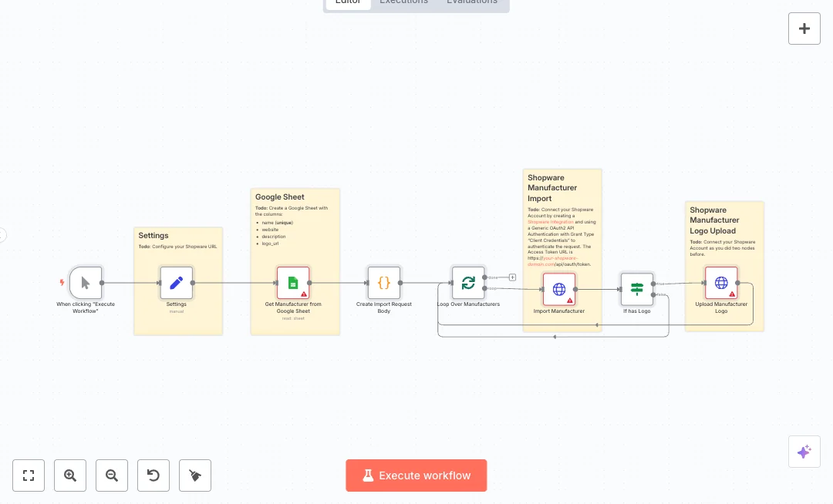Zoom out of the workflow canvas
Viewport: 833px width, 504px height.
pyautogui.click(x=112, y=475)
